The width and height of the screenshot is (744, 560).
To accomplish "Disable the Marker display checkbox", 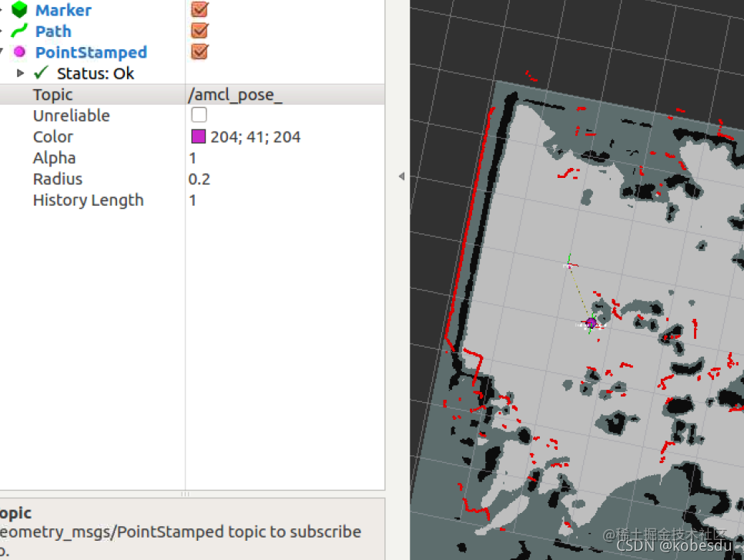I will pos(199,9).
